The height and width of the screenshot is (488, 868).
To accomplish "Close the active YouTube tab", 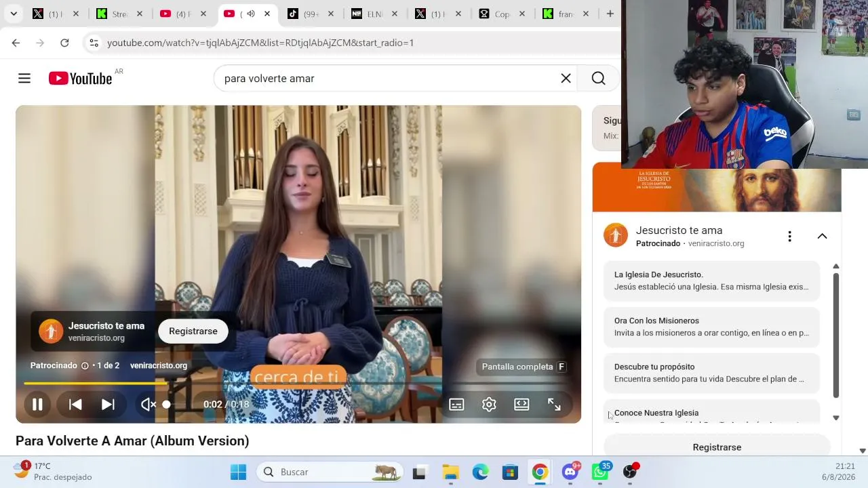I will pos(267,14).
